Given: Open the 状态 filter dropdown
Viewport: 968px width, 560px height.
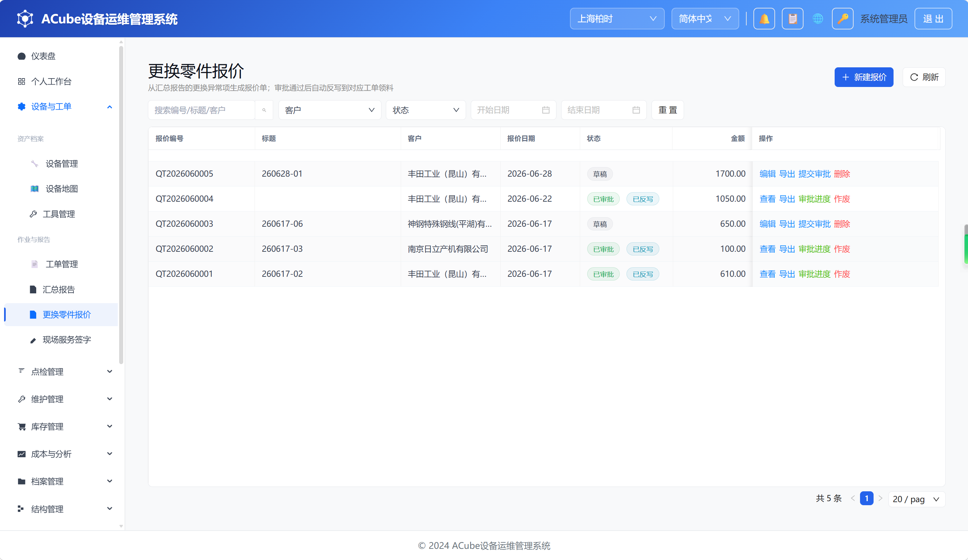Looking at the screenshot, I should point(425,110).
